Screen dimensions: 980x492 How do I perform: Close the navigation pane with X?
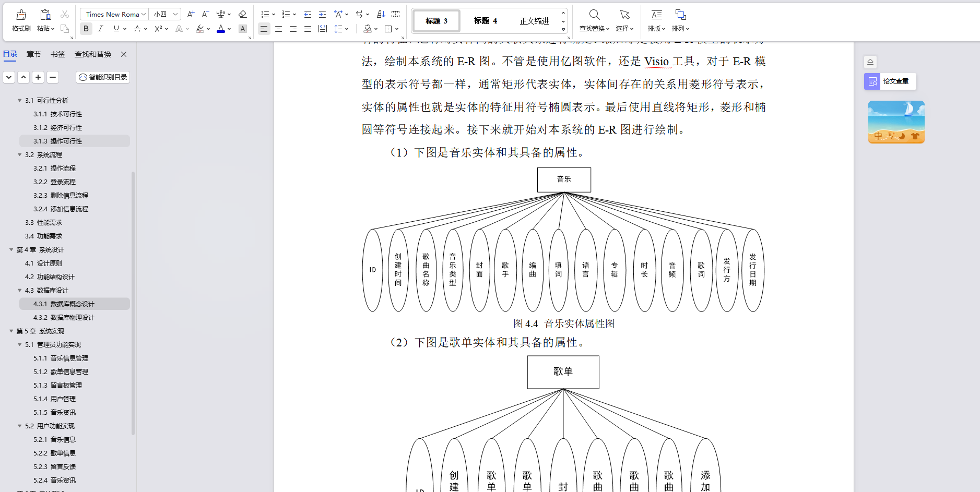click(x=124, y=54)
